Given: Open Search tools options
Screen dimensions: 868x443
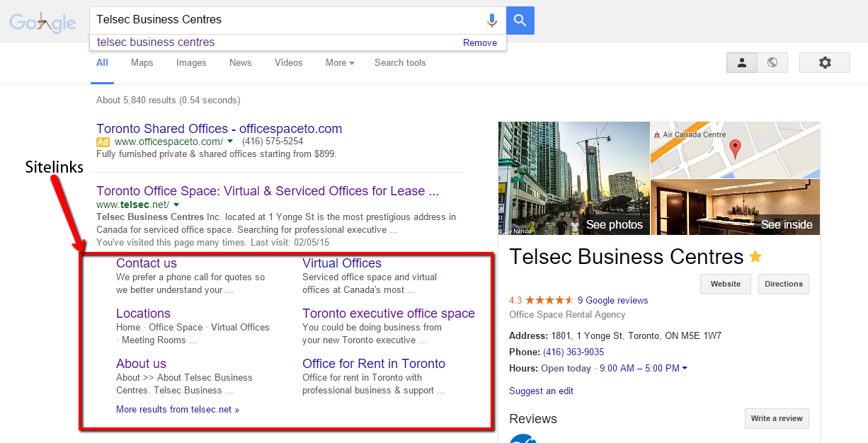Looking at the screenshot, I should 400,62.
